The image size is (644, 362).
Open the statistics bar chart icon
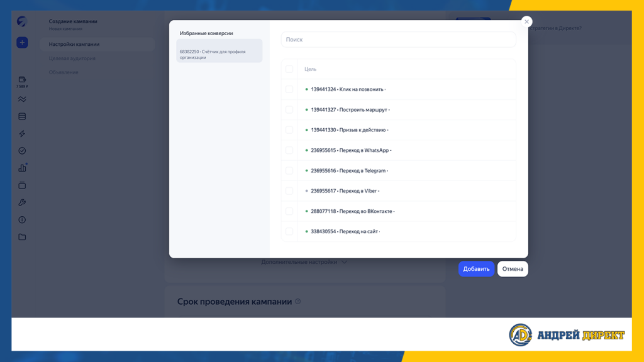pyautogui.click(x=22, y=168)
